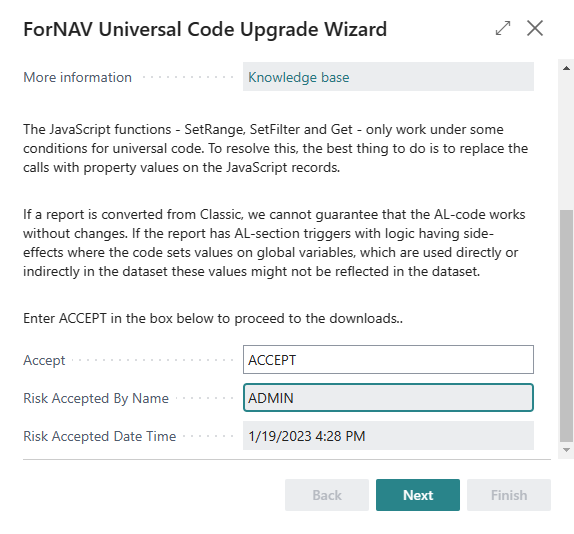574x534 pixels.
Task: Click the Risk Accepted Date Time field
Action: pos(388,436)
